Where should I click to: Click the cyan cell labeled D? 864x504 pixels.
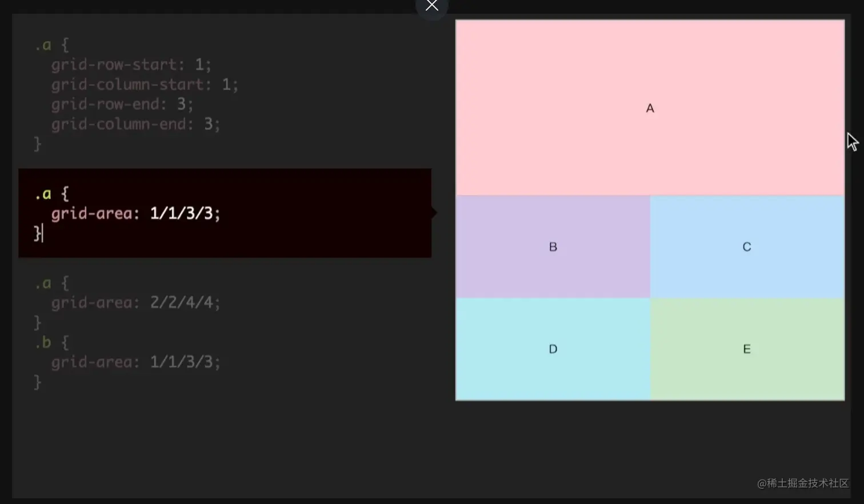coord(552,349)
